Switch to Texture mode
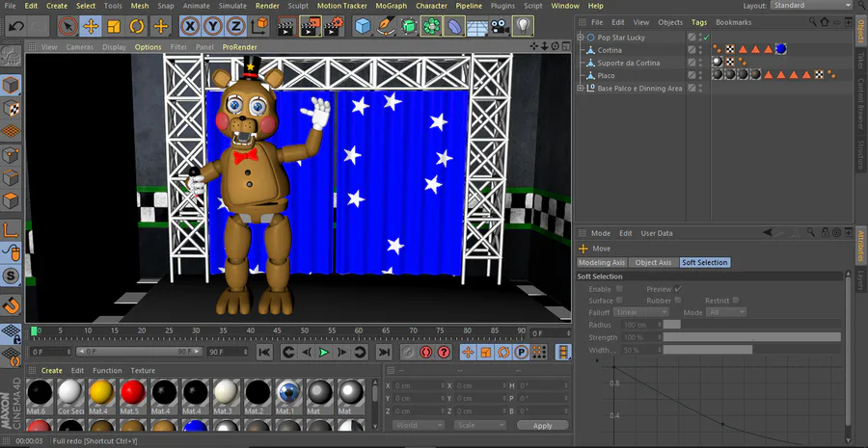This screenshot has width=868, height=448. click(11, 109)
